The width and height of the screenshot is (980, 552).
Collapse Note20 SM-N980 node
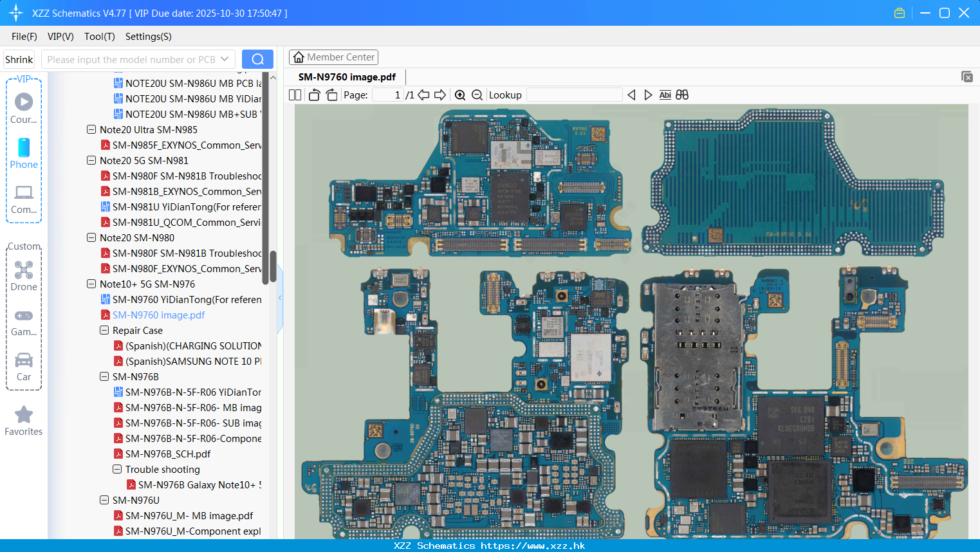[91, 237]
